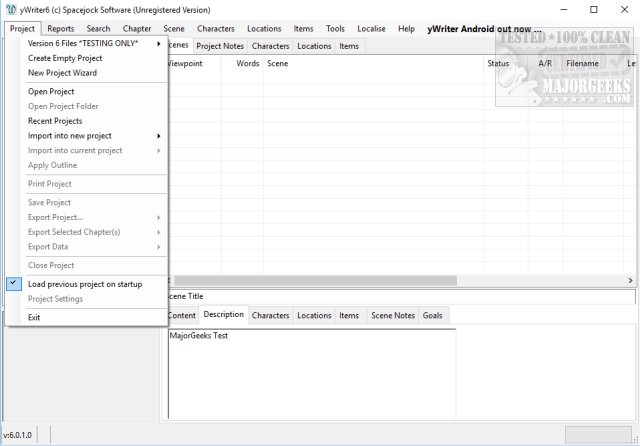Screen dimensions: 640x446
Task: Open the Characters menu in menu bar
Action: click(216, 29)
